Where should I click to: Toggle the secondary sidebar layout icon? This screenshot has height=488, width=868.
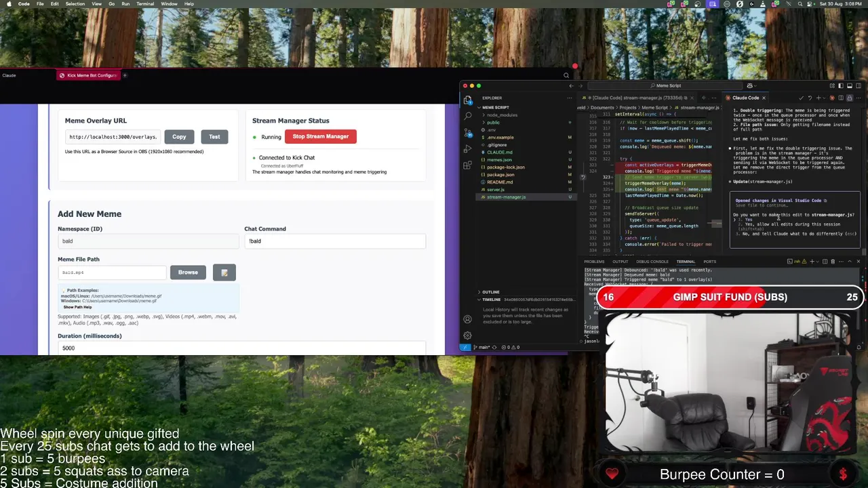coord(859,86)
